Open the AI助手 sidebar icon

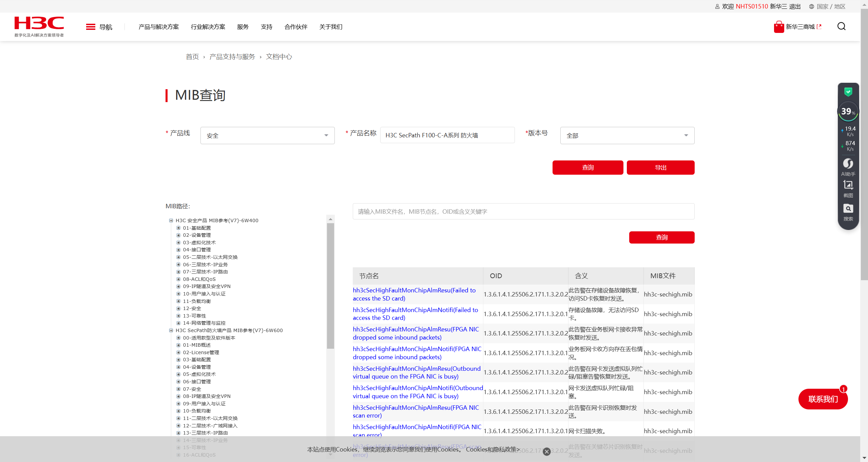[848, 164]
